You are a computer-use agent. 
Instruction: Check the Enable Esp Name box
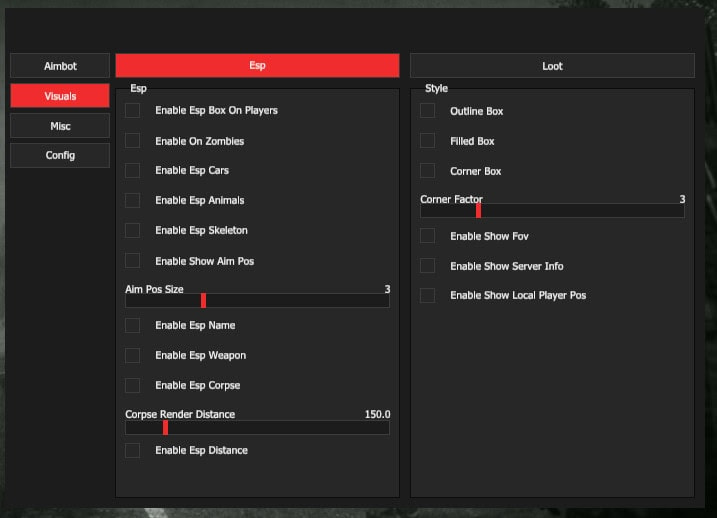point(133,326)
